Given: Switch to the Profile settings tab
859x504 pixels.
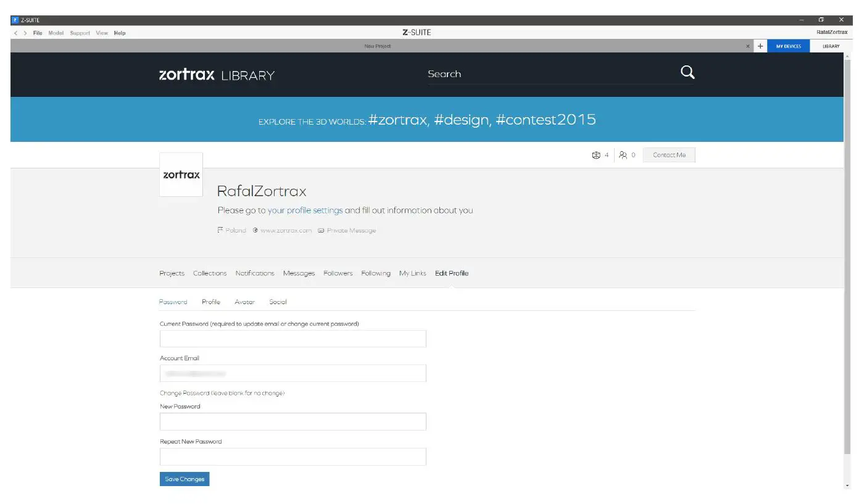Looking at the screenshot, I should (211, 302).
